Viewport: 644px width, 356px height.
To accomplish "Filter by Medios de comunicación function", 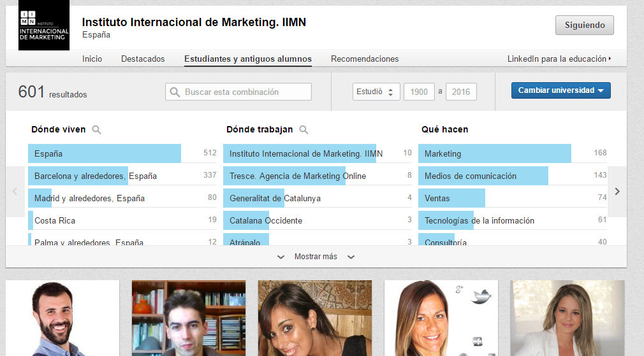I will click(513, 176).
